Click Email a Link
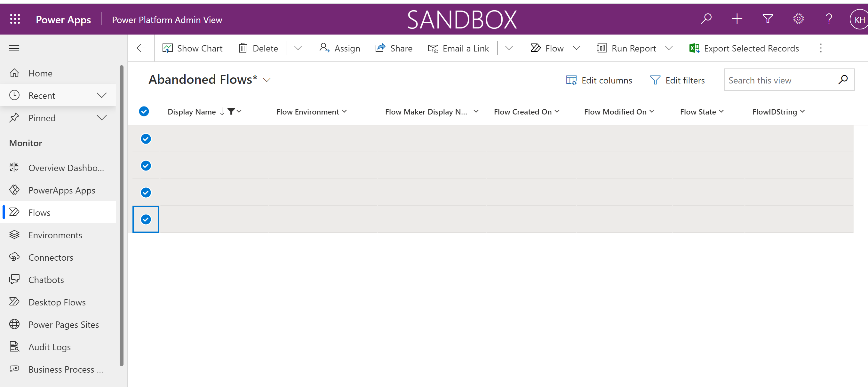The width and height of the screenshot is (868, 387). pyautogui.click(x=458, y=48)
